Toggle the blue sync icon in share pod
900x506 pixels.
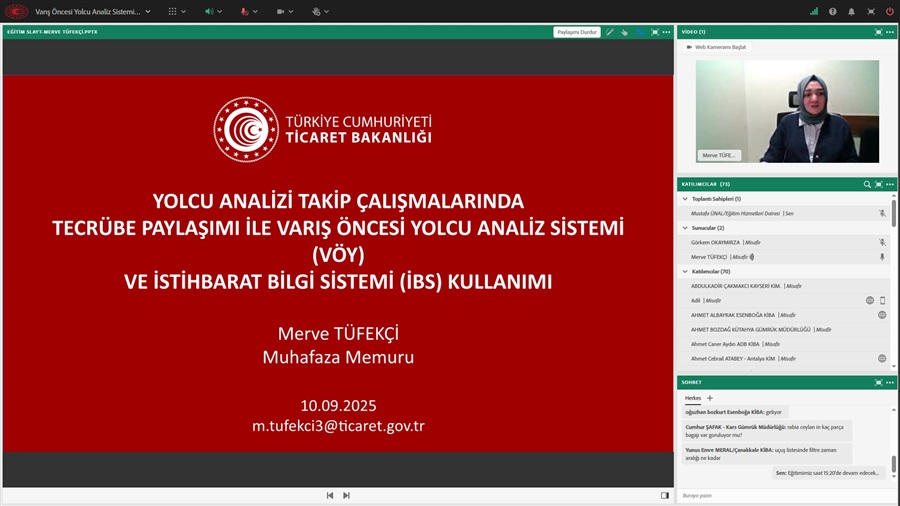(x=640, y=32)
